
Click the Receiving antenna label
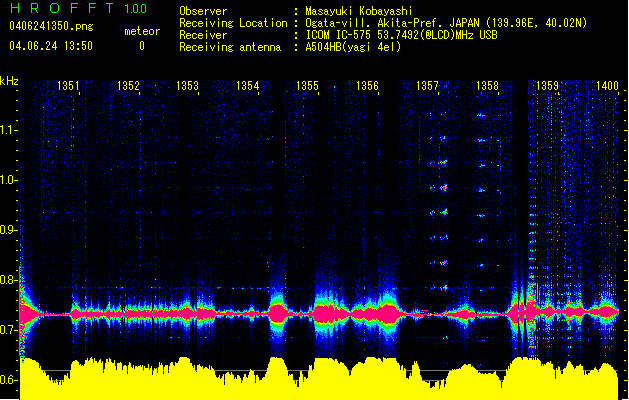230,47
